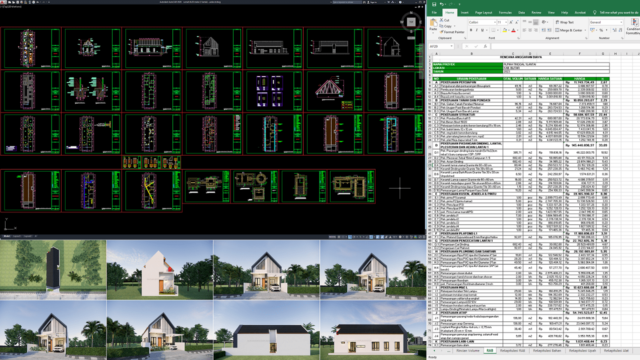Open the Rekapitulasi Upah sheet tab

[582, 351]
